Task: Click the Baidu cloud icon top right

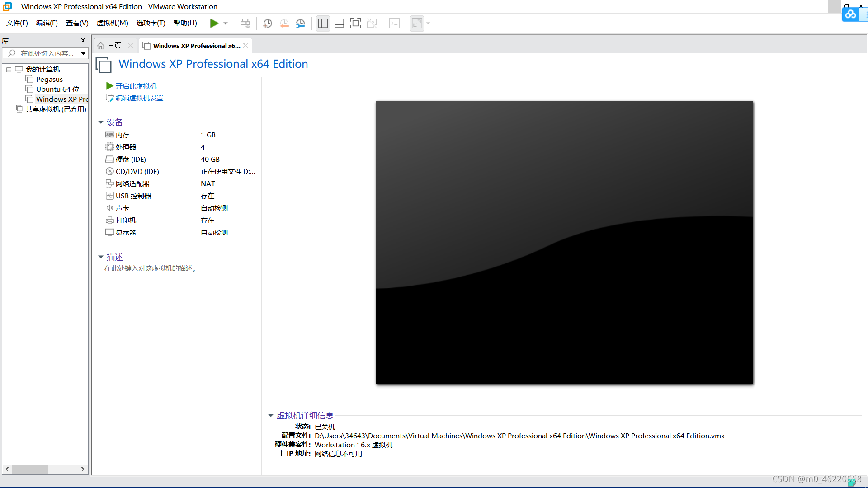Action: coord(850,14)
